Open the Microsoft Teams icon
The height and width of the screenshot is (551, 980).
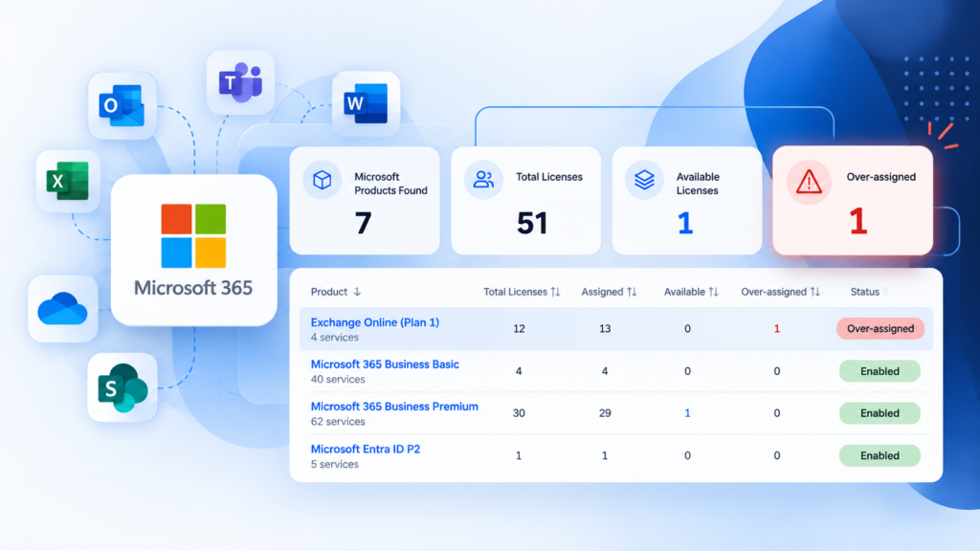240,82
